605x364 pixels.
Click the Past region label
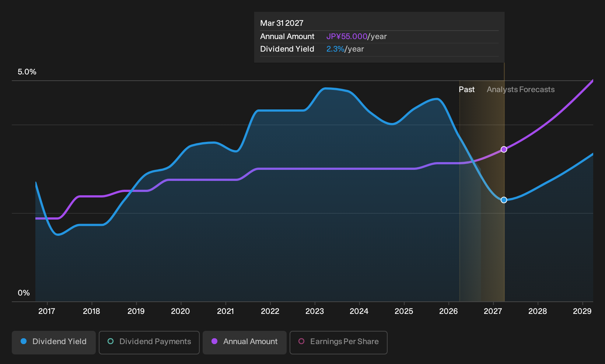pyautogui.click(x=466, y=90)
